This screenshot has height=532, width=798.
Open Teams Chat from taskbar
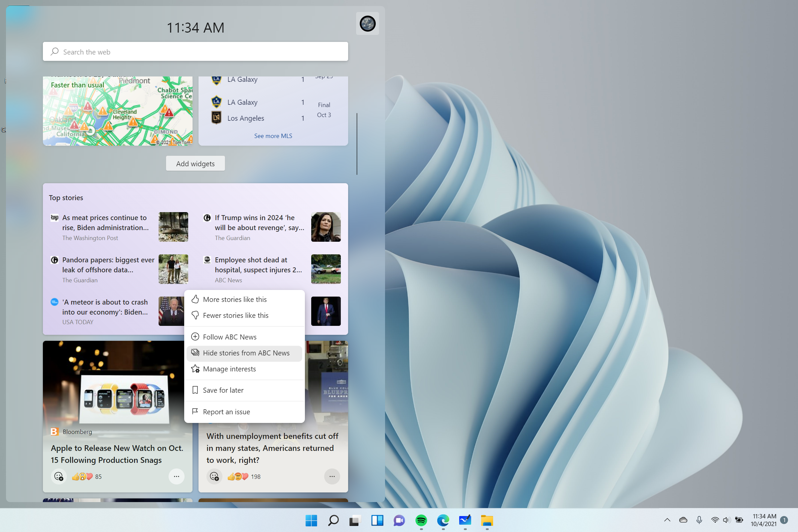399,520
